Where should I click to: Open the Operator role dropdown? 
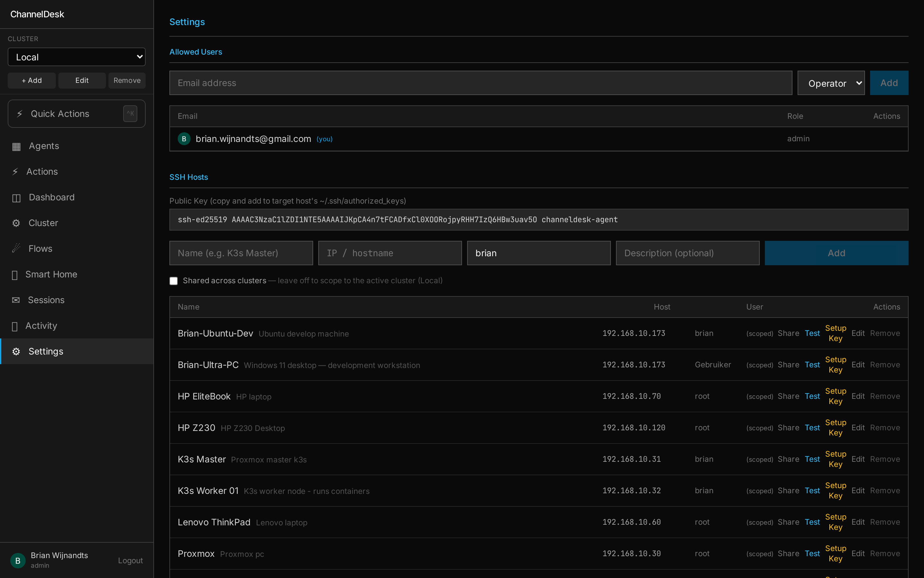(x=831, y=83)
